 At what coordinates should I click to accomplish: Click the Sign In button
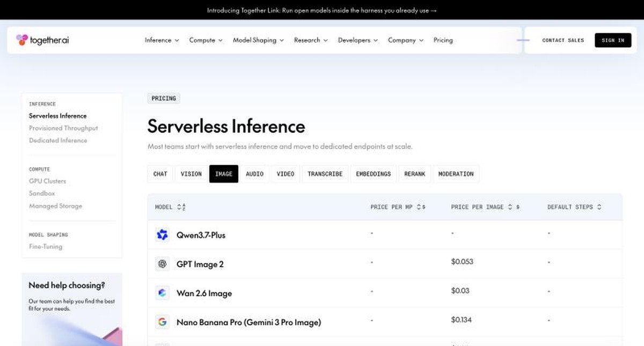pyautogui.click(x=613, y=40)
